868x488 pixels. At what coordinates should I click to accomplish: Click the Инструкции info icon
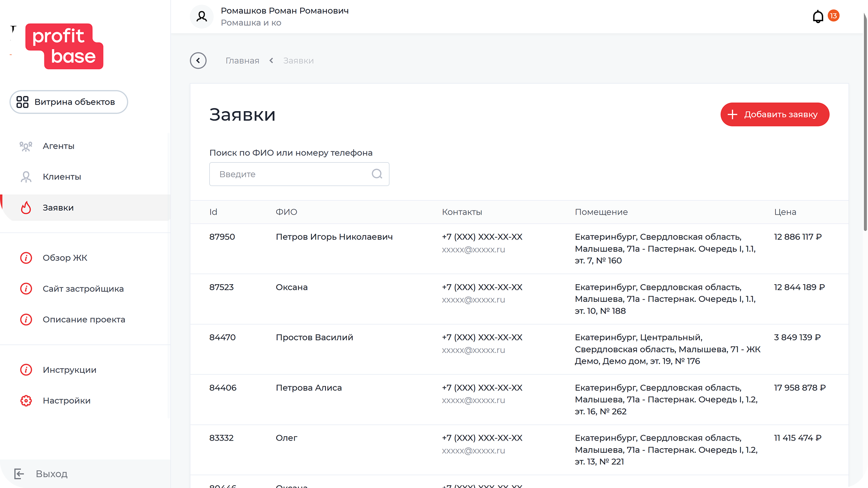[x=26, y=370]
